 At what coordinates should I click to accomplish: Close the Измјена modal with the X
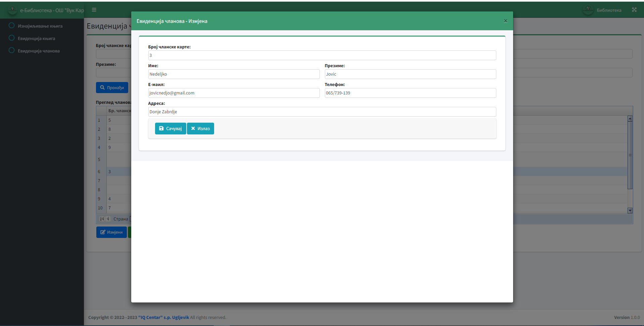[x=505, y=21]
